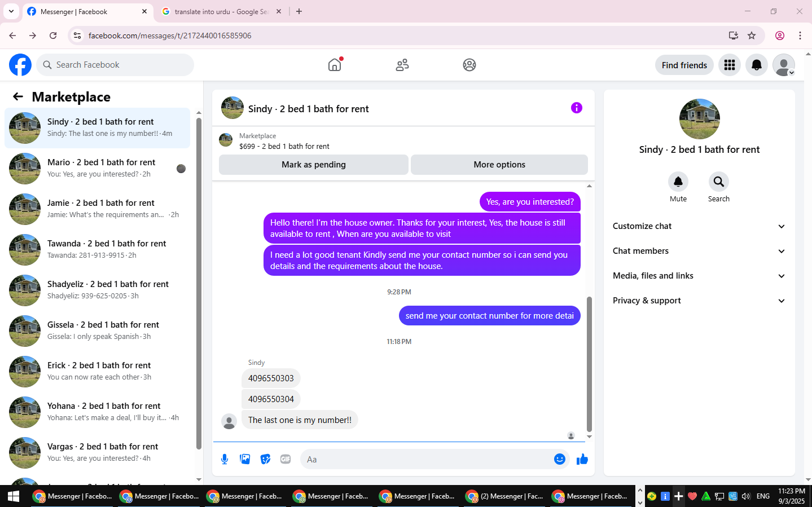
Task: View site information icon in address bar
Action: click(x=77, y=36)
